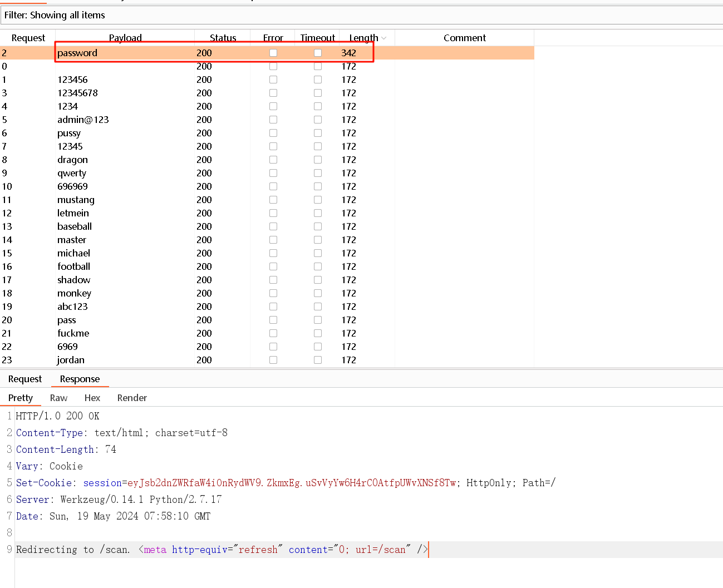Switch to Raw view
The width and height of the screenshot is (723, 588).
click(x=58, y=398)
